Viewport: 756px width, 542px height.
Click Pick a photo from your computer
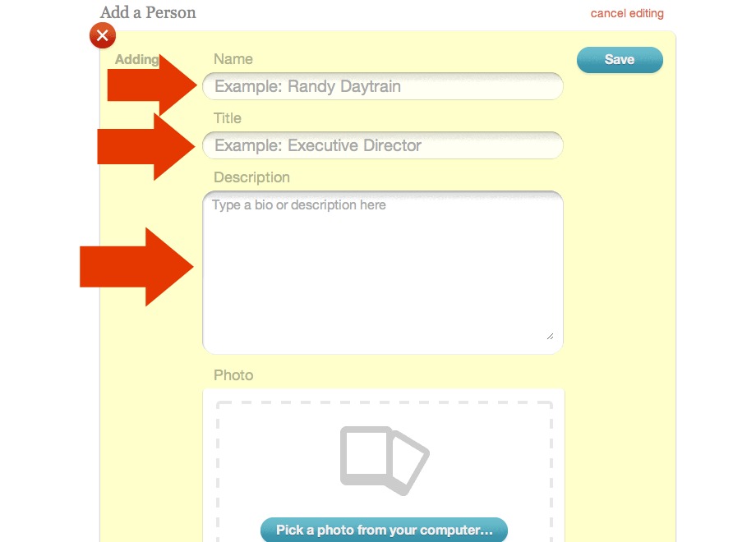click(384, 530)
